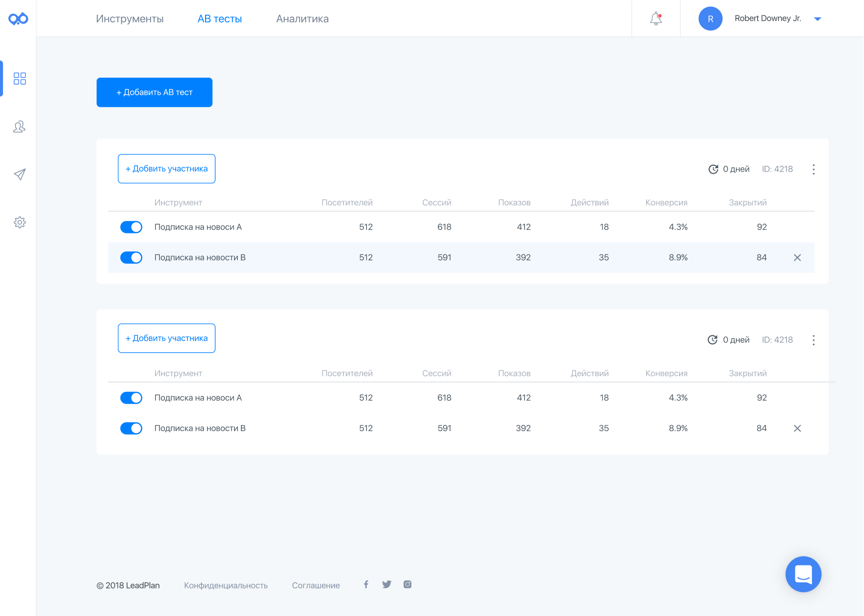
Task: Click the Посетителей column header in first card
Action: tap(347, 203)
